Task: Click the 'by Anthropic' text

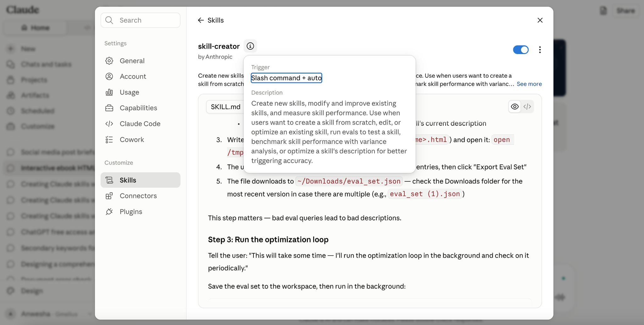Action: pos(215,57)
